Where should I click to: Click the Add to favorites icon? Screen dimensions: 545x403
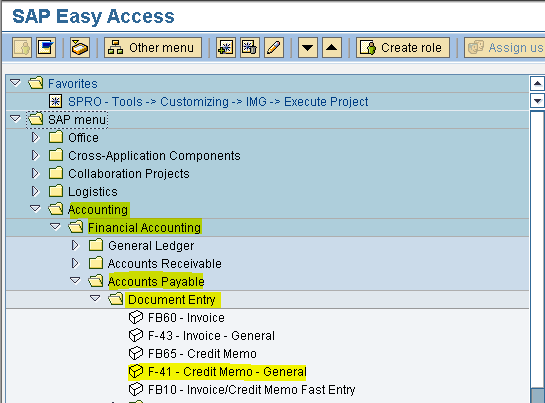pos(226,47)
